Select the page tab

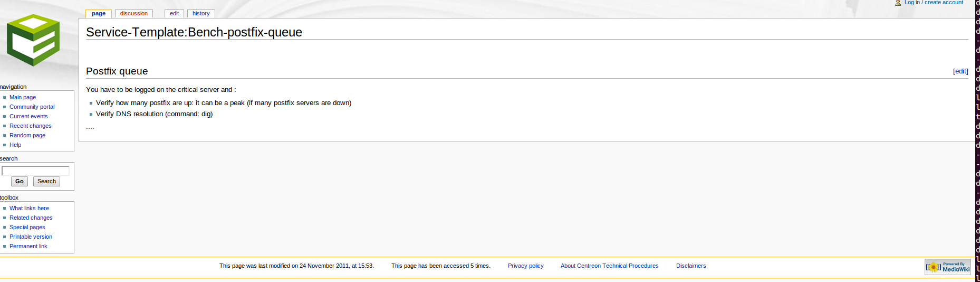99,14
